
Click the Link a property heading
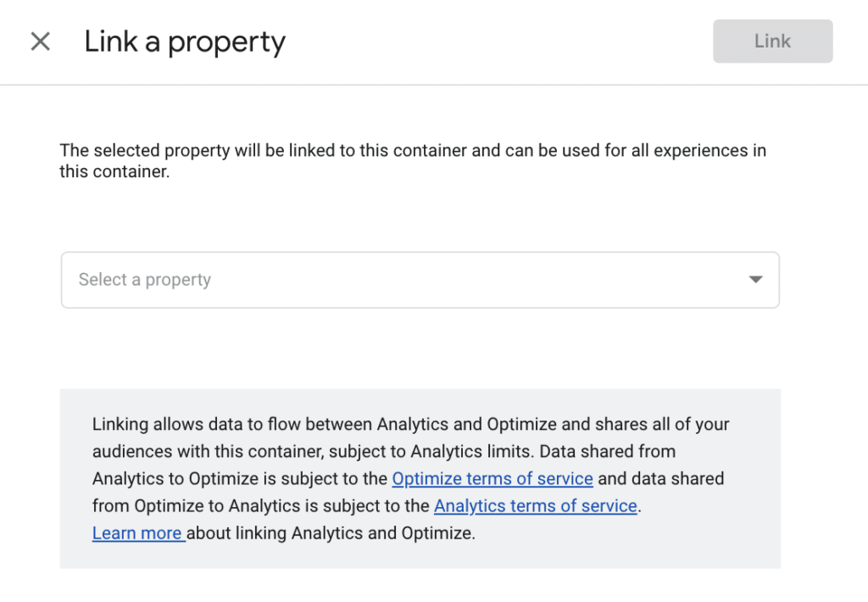(185, 42)
